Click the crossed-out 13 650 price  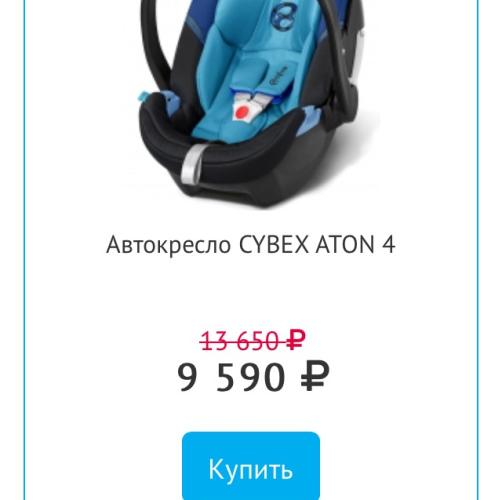click(252, 341)
